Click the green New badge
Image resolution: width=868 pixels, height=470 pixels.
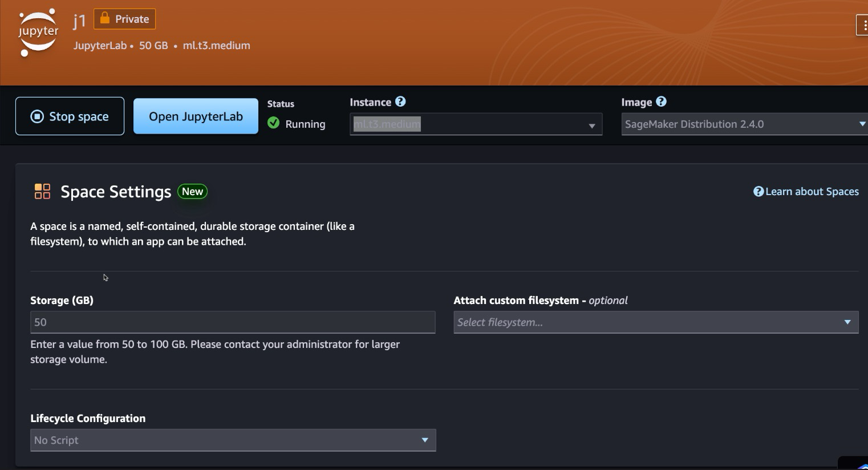(192, 192)
